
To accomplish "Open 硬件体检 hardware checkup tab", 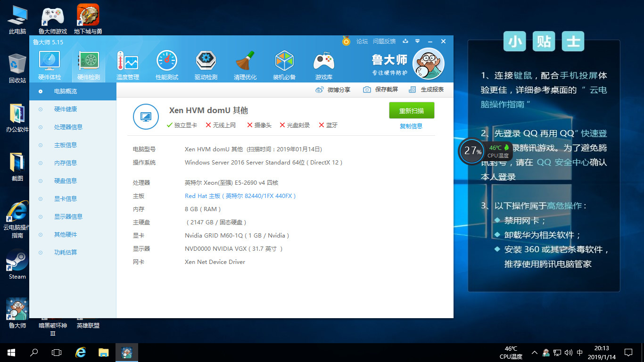I will pos(50,66).
